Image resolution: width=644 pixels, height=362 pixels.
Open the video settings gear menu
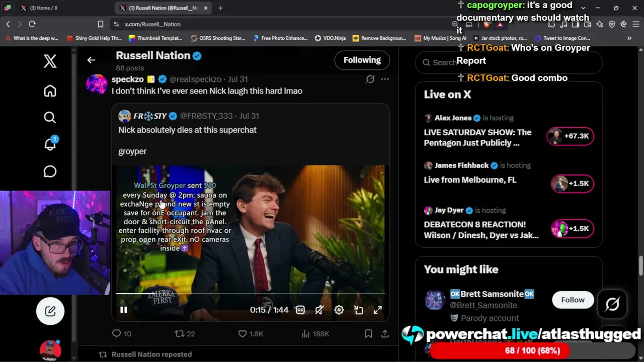pos(339,310)
